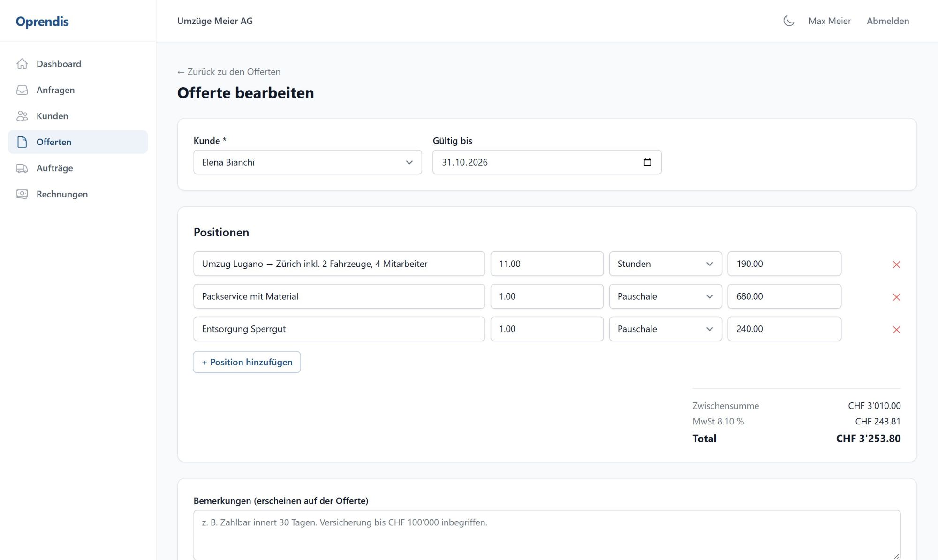Click the Kunden people icon
The height and width of the screenshot is (560, 938).
click(x=22, y=116)
